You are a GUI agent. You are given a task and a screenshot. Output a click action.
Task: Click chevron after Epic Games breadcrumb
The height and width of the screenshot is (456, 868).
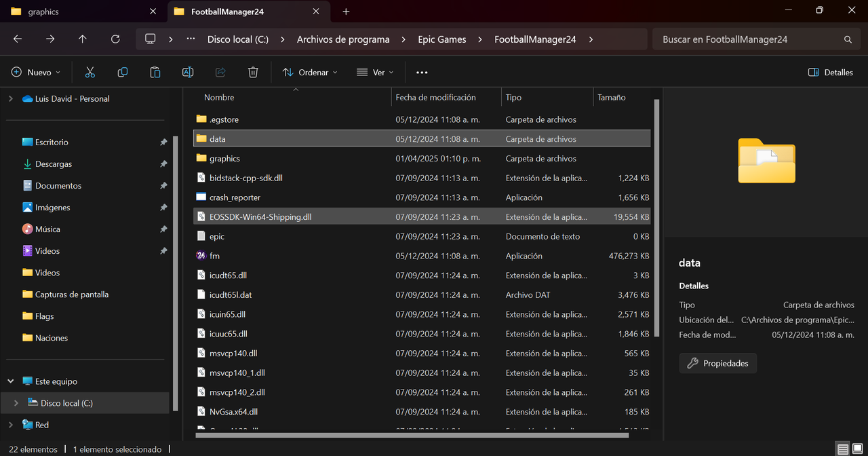[x=480, y=39]
